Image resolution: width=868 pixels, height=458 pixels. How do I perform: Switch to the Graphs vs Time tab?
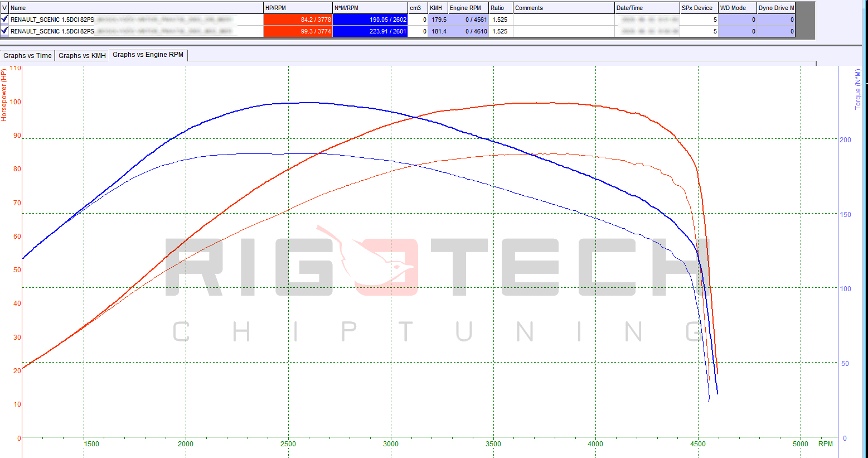pos(27,55)
